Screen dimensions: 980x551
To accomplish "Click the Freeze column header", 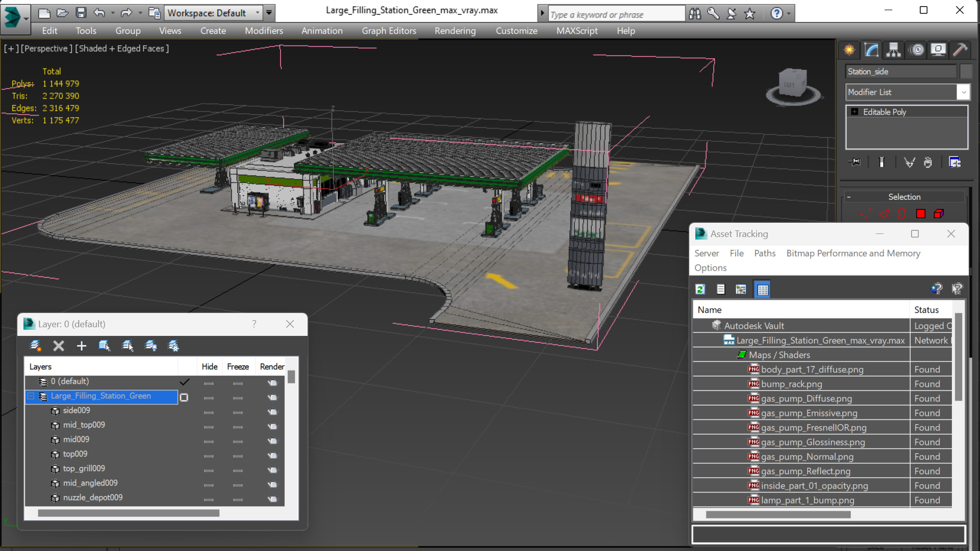I will (x=238, y=367).
